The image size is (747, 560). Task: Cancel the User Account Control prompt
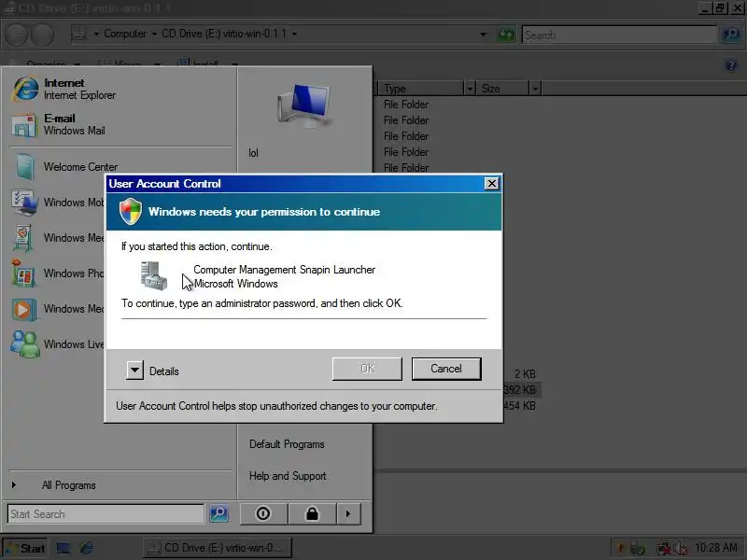(x=446, y=369)
